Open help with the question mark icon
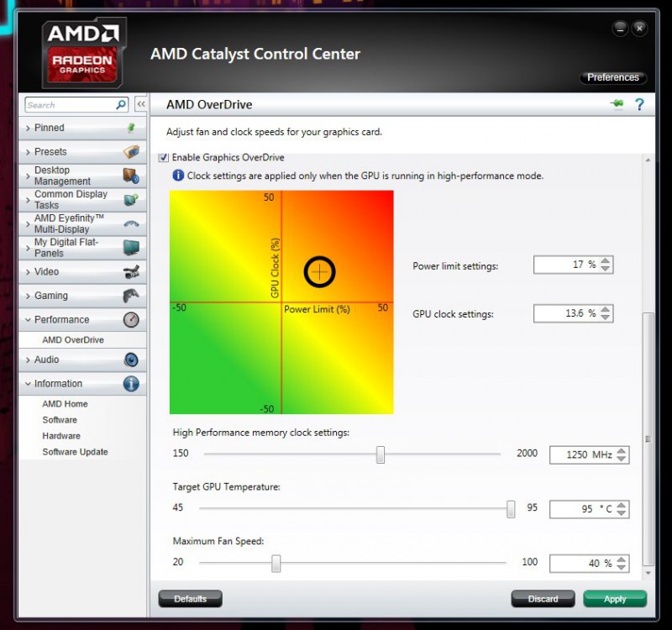The height and width of the screenshot is (630, 672). [639, 104]
